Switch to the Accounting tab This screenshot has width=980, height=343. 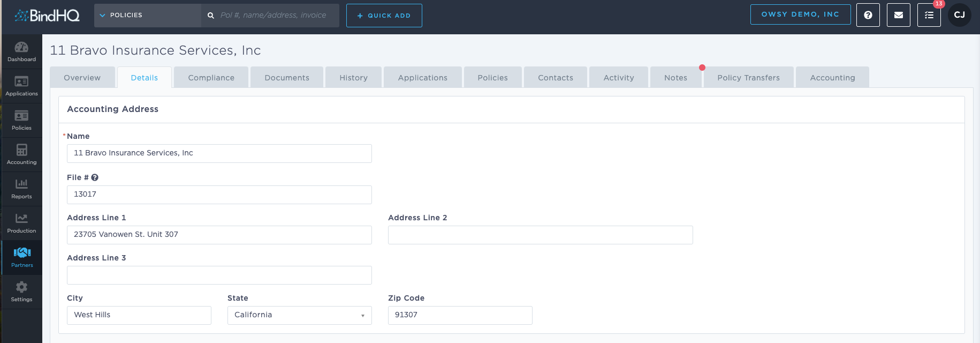pyautogui.click(x=833, y=77)
